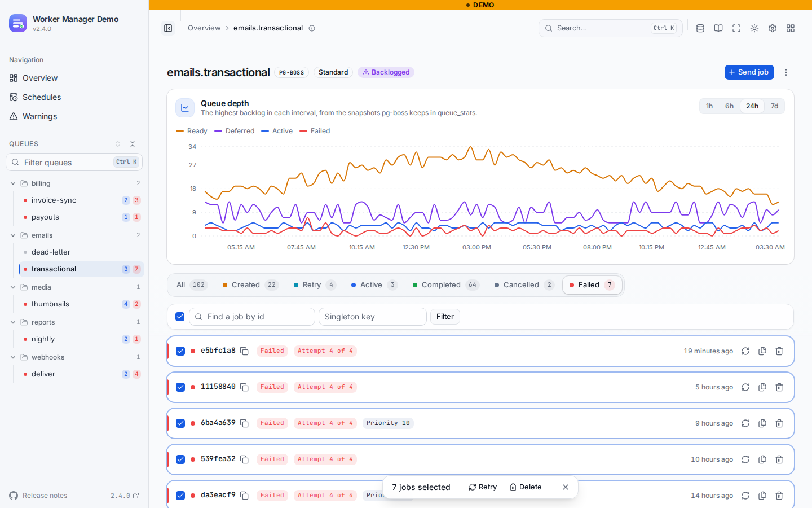
Task: Clone job 539fea32 with the duplicate icon
Action: [x=762, y=459]
